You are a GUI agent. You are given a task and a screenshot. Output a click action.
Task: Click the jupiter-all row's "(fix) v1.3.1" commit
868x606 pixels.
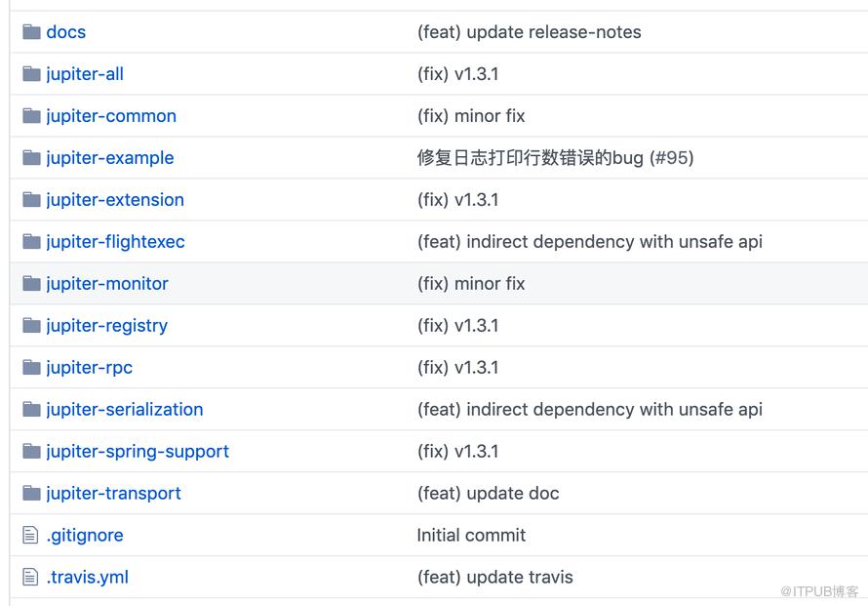[457, 73]
